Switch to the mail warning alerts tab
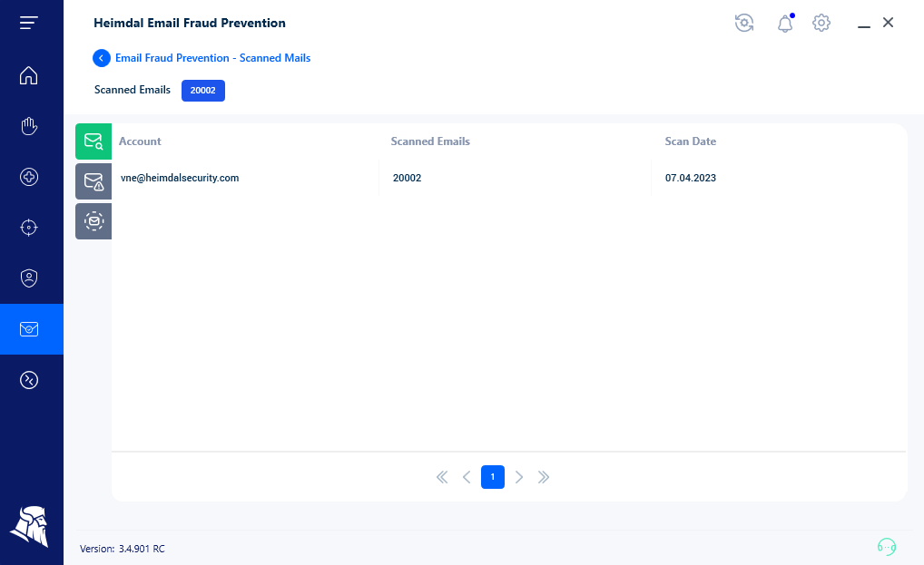Screen dimensions: 924x565 93,181
